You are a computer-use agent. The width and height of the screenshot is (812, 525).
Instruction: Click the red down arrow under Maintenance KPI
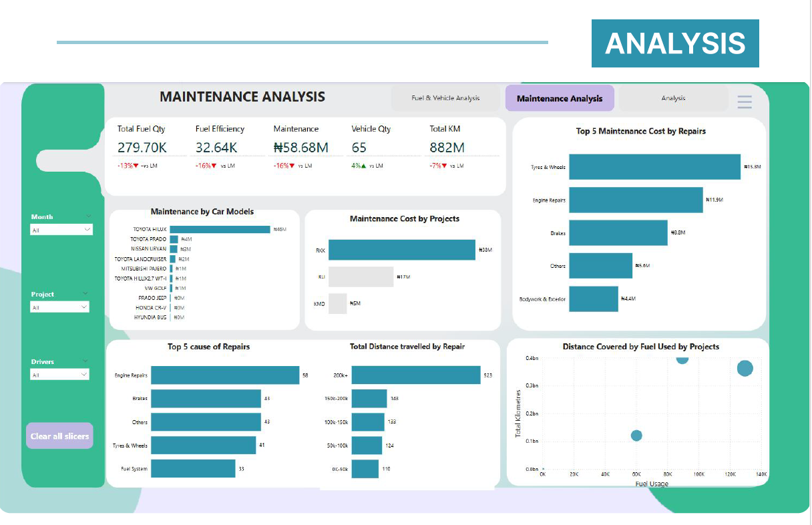pos(292,166)
